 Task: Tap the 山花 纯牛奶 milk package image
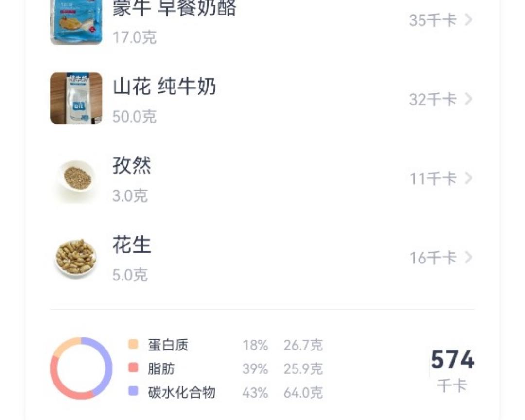pyautogui.click(x=76, y=99)
